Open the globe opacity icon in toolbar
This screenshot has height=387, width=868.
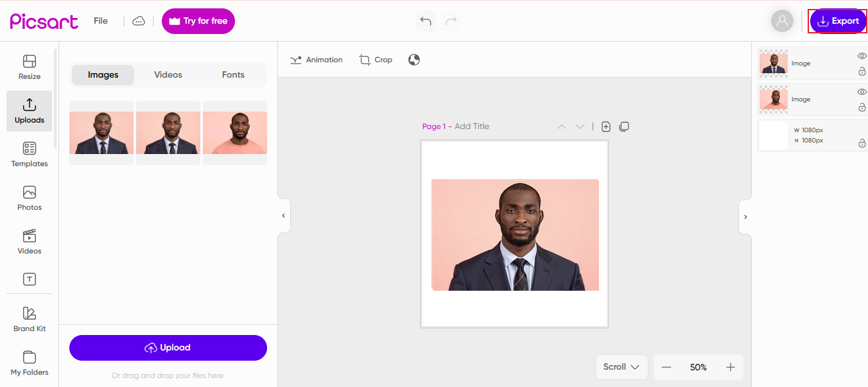[x=414, y=60]
